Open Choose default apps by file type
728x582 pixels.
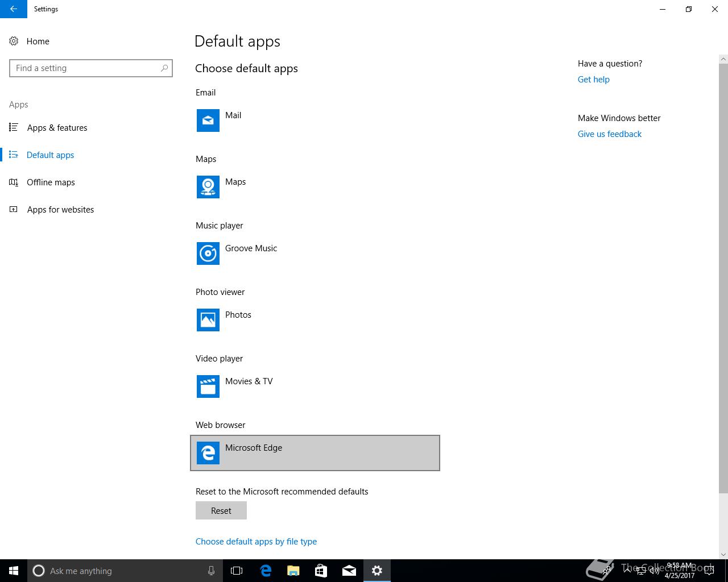256,542
